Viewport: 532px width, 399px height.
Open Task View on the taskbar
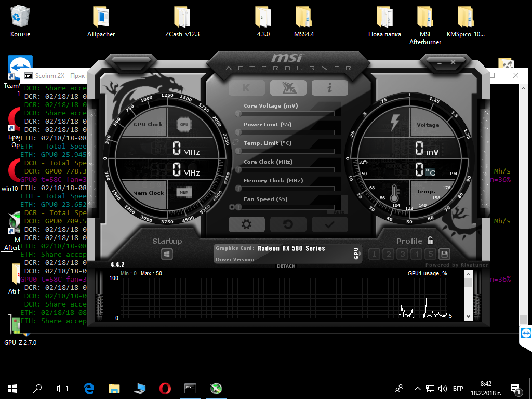point(62,389)
